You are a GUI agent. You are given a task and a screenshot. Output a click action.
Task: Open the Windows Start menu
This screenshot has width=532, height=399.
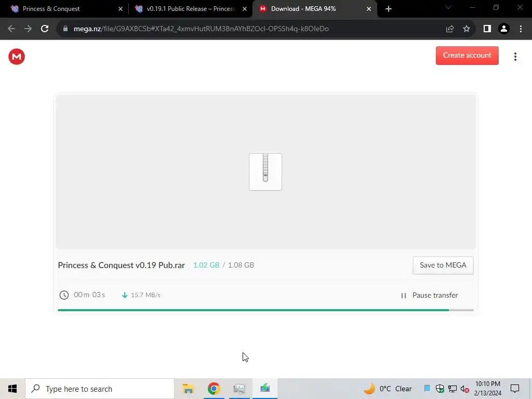(12, 389)
